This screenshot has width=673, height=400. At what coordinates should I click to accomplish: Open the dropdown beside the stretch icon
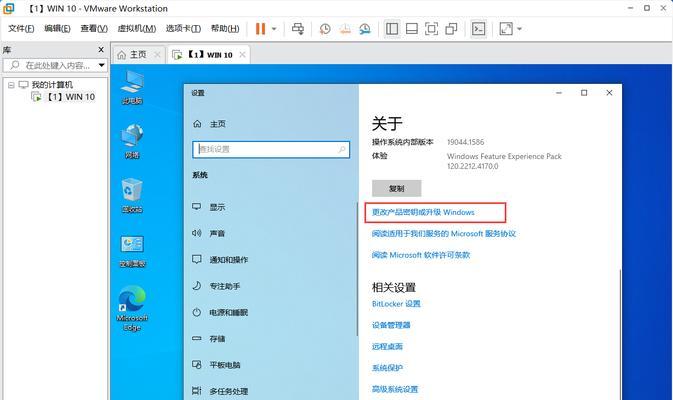(x=519, y=29)
